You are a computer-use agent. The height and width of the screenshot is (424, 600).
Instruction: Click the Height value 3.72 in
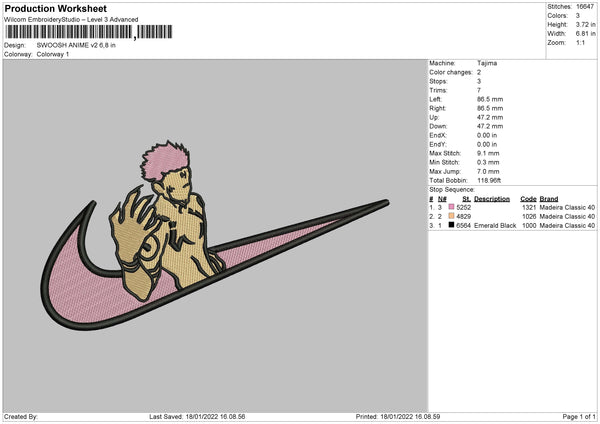pos(585,24)
